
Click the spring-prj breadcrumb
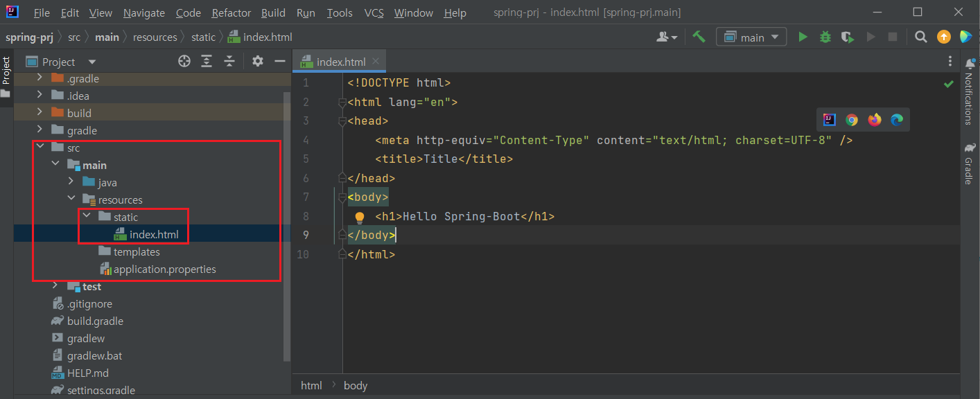point(30,37)
